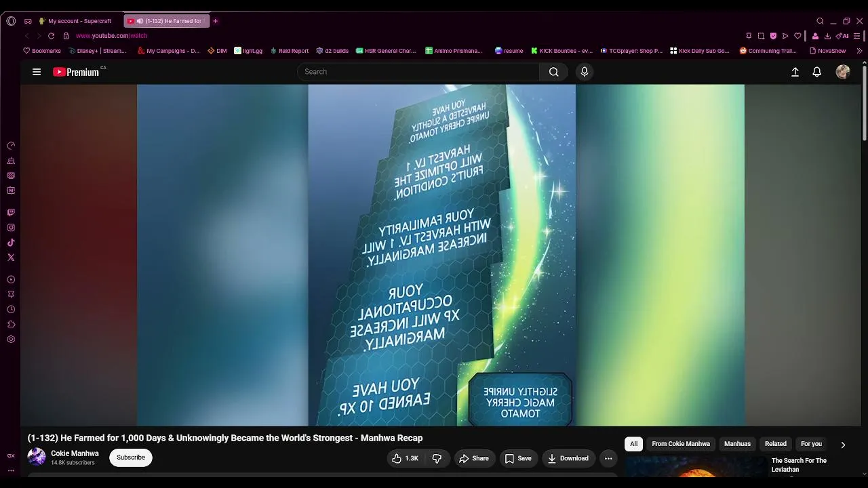Click the YouTube search magnifier button
868x488 pixels.
(554, 72)
